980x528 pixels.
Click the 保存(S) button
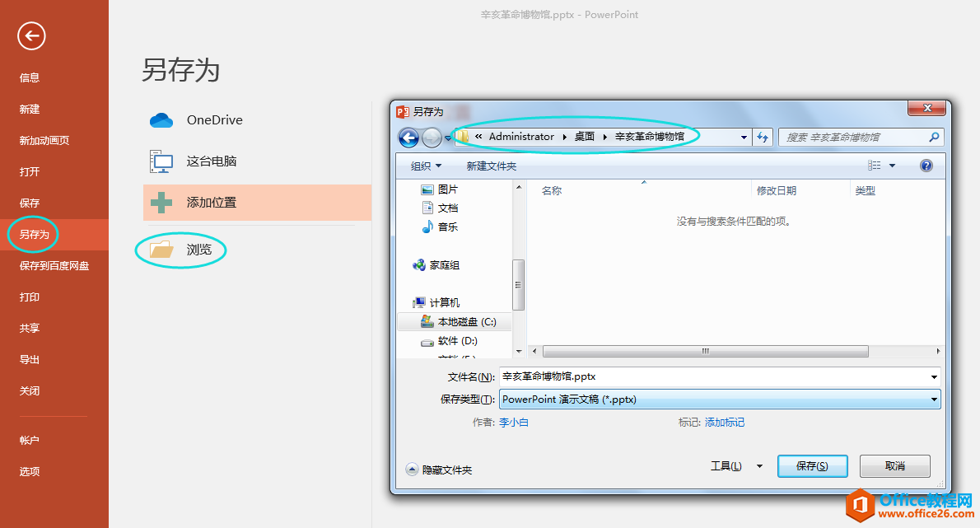(813, 466)
